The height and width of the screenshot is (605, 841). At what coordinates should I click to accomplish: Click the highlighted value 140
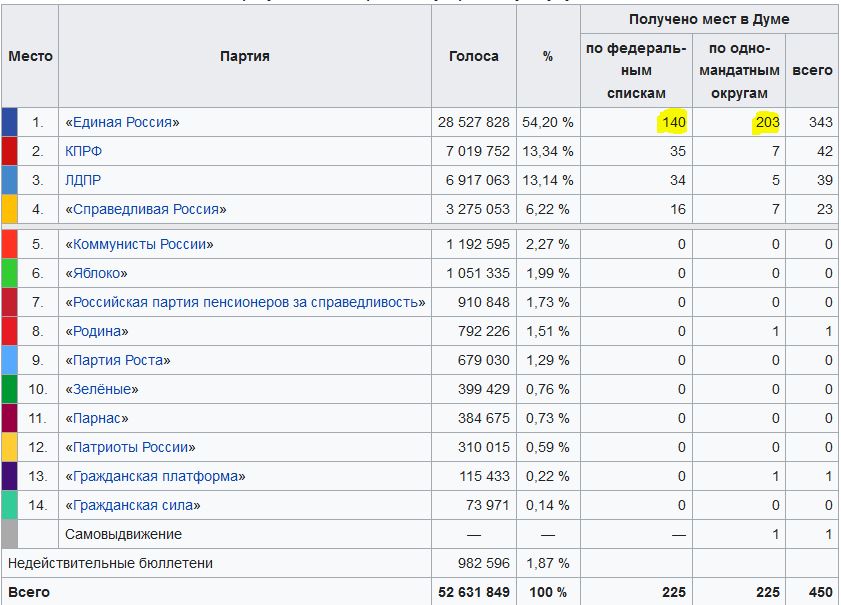tap(674, 122)
